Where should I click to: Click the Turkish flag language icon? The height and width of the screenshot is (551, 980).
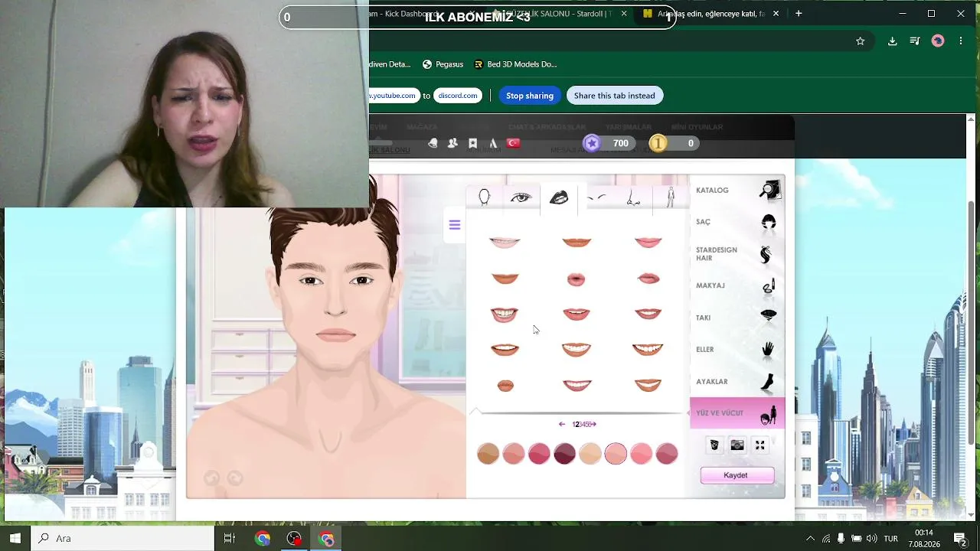point(513,143)
